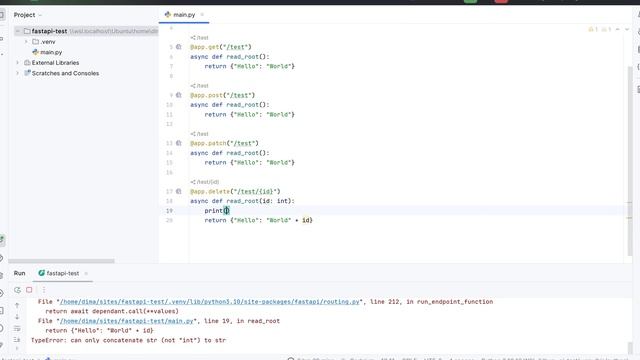Image resolution: width=640 pixels, height=360 pixels.
Task: Click 'async def read_root(id: int):' on line 18
Action: click(x=242, y=201)
